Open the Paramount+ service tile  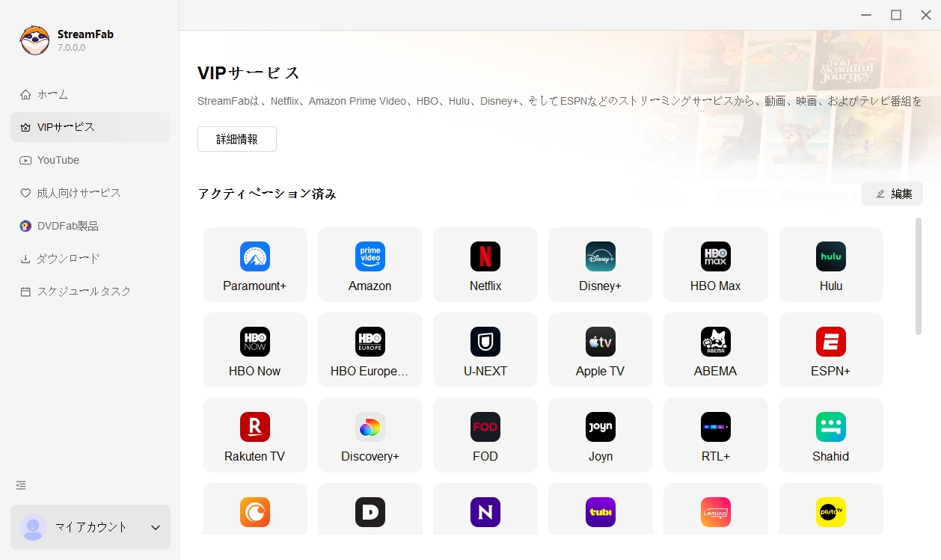pos(255,265)
